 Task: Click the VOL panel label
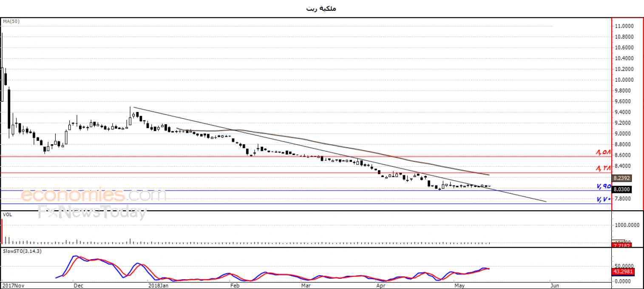click(x=7, y=215)
